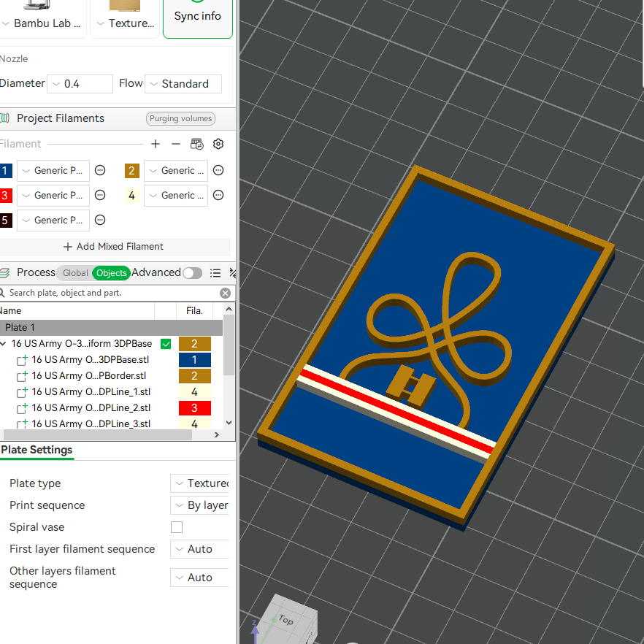Select the DPLine_1.stl part row
The height and width of the screenshot is (644, 644).
(x=91, y=392)
